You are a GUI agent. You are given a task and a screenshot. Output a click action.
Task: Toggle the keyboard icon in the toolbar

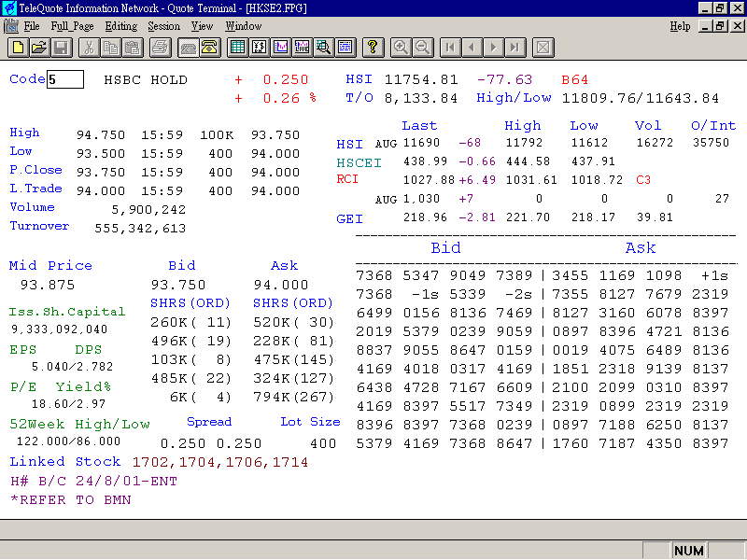[189, 48]
